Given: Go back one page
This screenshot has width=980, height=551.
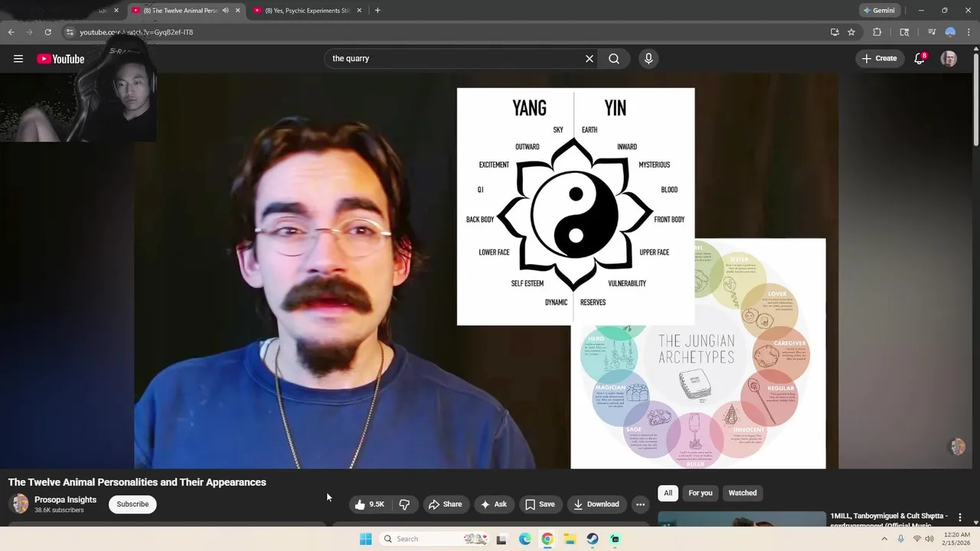Looking at the screenshot, I should click(11, 32).
